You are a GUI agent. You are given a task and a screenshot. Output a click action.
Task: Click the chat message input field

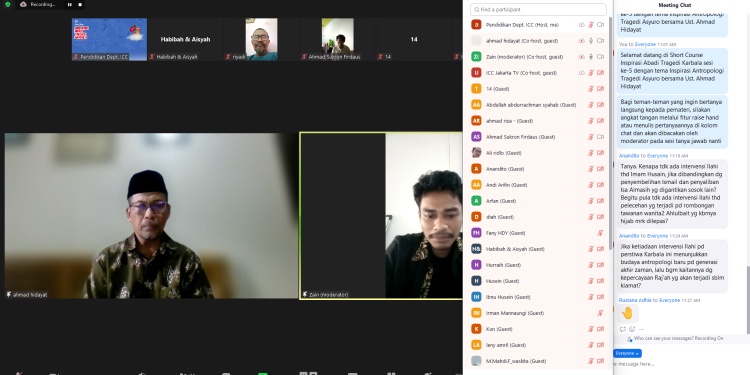click(x=679, y=364)
